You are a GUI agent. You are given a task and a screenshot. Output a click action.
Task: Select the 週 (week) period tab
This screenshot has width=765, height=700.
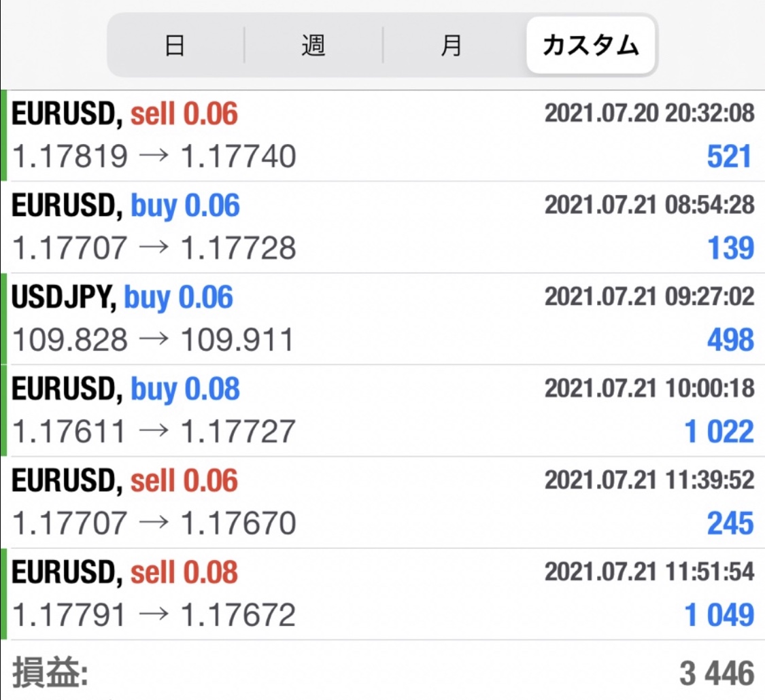[x=313, y=46]
